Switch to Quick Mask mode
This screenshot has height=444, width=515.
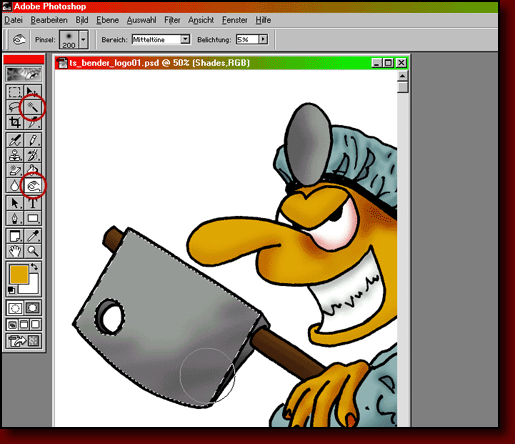pos(33,308)
